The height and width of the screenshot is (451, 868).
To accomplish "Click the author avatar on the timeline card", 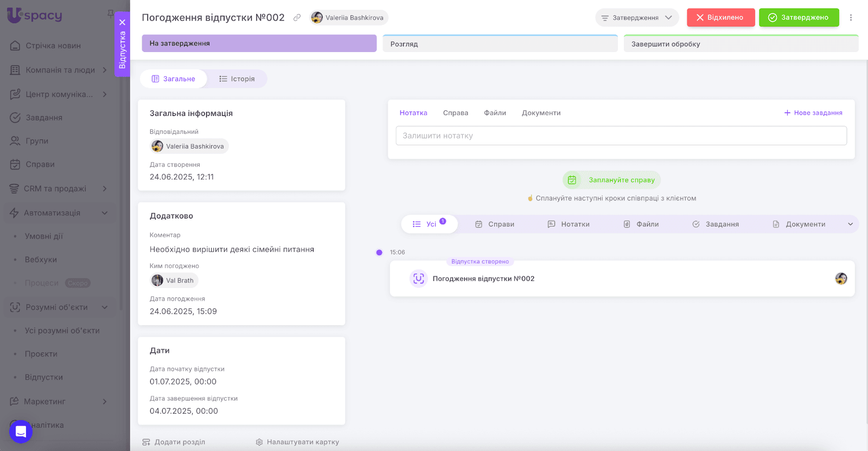I will (x=841, y=279).
